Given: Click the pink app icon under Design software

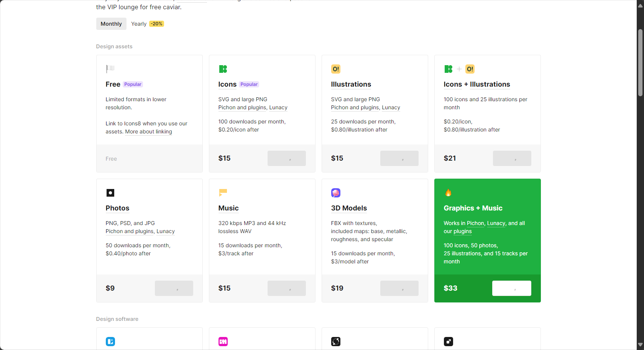Looking at the screenshot, I should (x=223, y=342).
